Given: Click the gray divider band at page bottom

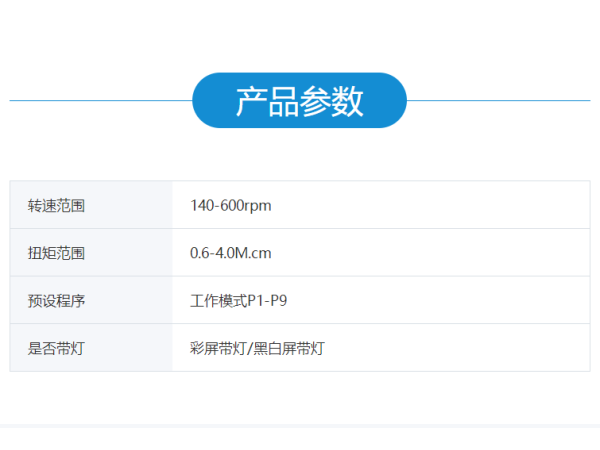Looking at the screenshot, I should [x=300, y=427].
